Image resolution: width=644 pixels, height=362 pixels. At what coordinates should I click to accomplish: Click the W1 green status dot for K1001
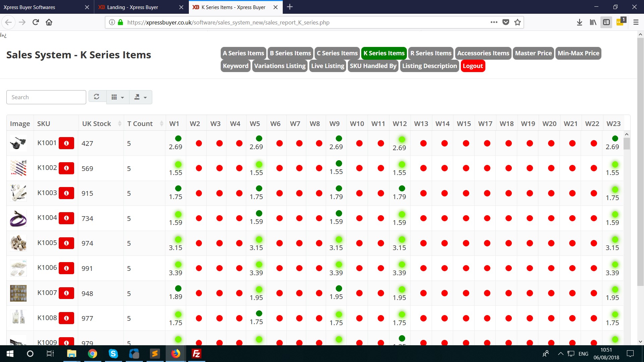click(x=178, y=138)
